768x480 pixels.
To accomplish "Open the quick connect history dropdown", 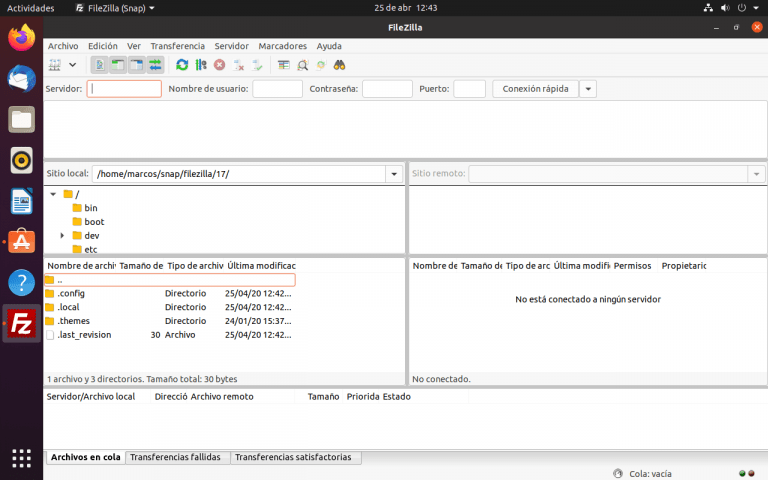I will tap(588, 89).
